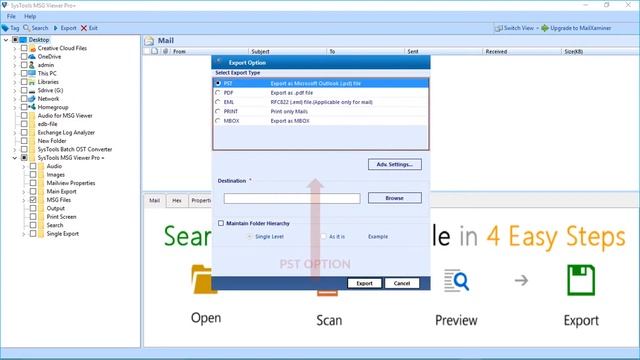The image size is (640, 360).
Task: Click the admin user icon
Action: (32, 65)
